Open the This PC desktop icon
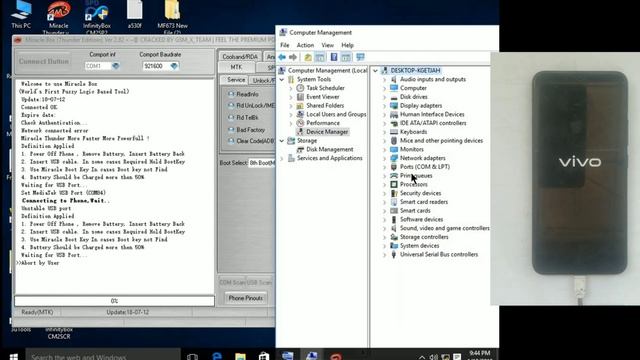The width and height of the screenshot is (640, 360). click(21, 15)
